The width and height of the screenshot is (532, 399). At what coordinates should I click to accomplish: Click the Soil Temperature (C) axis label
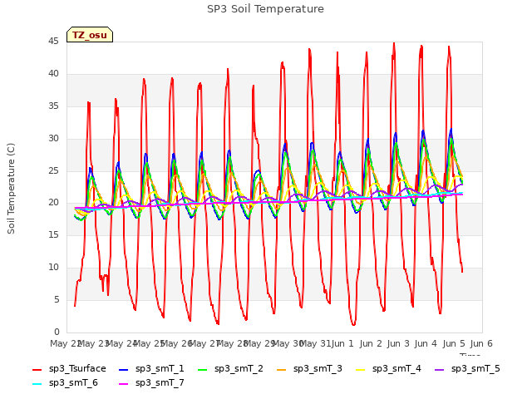[11, 189]
